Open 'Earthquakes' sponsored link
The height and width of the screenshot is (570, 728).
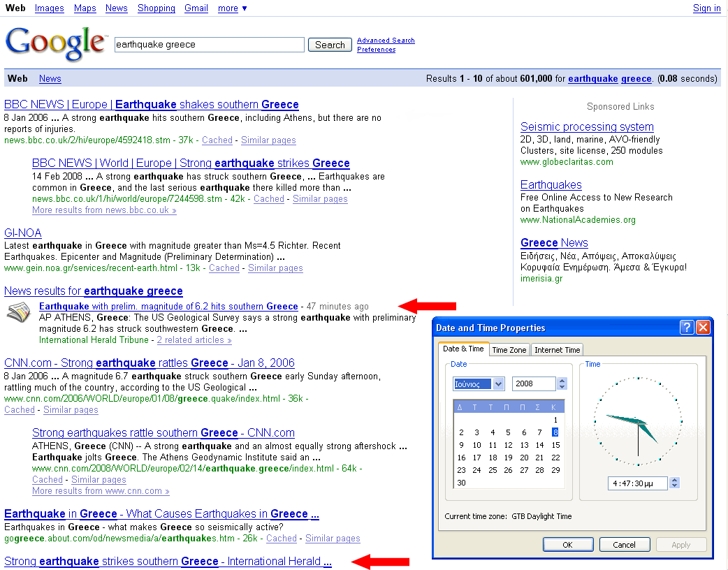551,184
